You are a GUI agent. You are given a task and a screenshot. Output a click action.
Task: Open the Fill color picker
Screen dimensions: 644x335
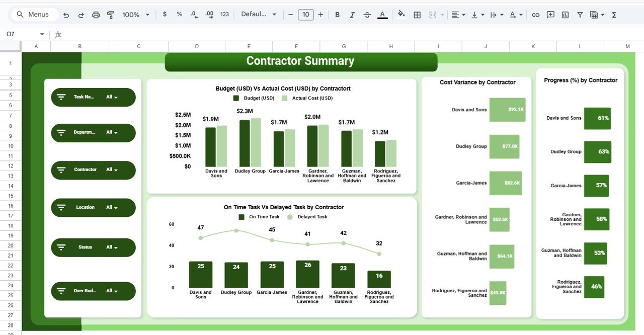click(401, 15)
